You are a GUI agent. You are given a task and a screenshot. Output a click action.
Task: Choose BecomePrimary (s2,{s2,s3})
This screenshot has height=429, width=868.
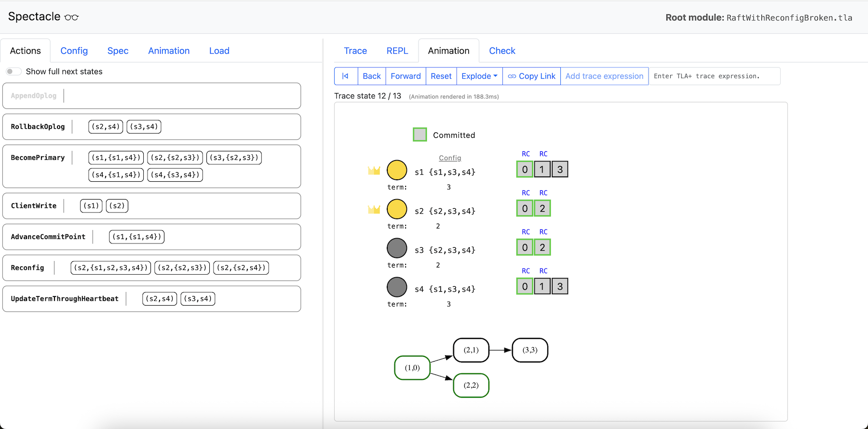tap(175, 158)
